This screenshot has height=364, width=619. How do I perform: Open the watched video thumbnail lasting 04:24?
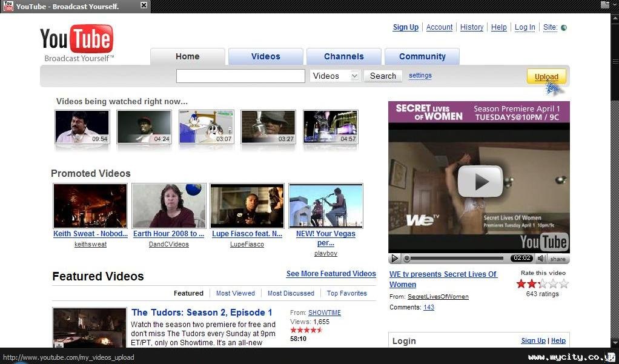(x=144, y=127)
